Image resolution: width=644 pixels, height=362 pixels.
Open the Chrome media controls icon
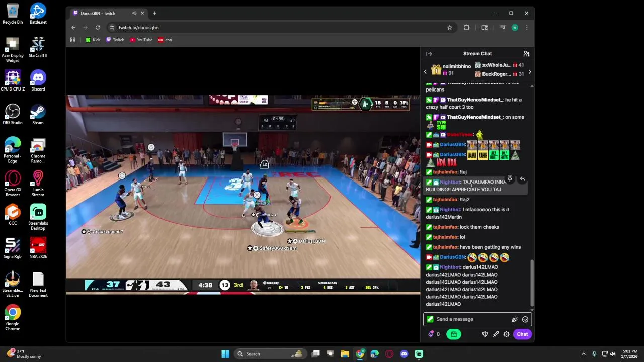[x=502, y=28]
